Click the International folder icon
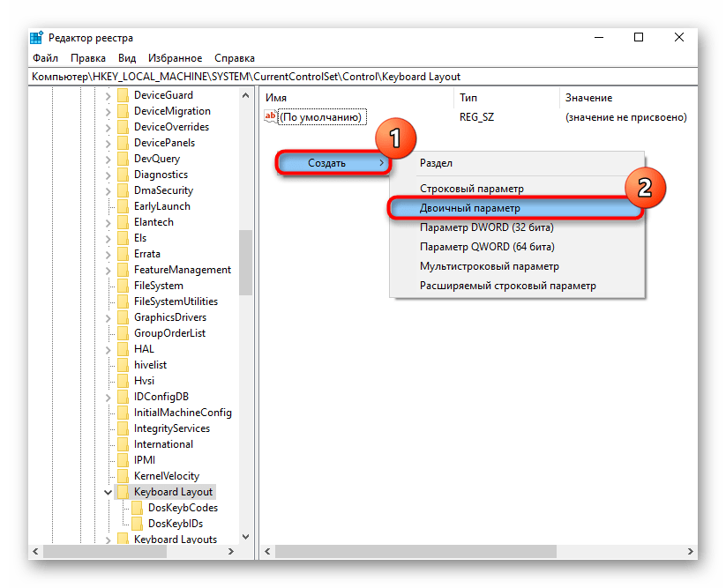This screenshot has width=726, height=588. (123, 444)
